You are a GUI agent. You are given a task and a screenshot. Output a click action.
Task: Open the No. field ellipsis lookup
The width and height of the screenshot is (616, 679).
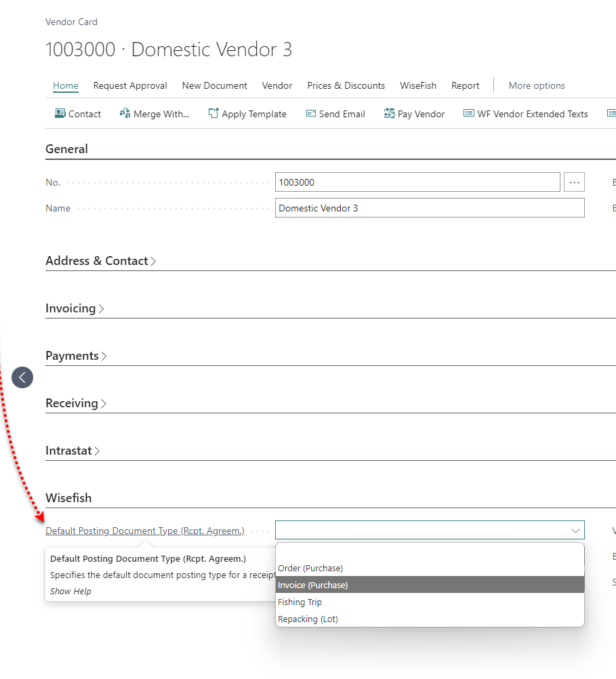coord(575,182)
